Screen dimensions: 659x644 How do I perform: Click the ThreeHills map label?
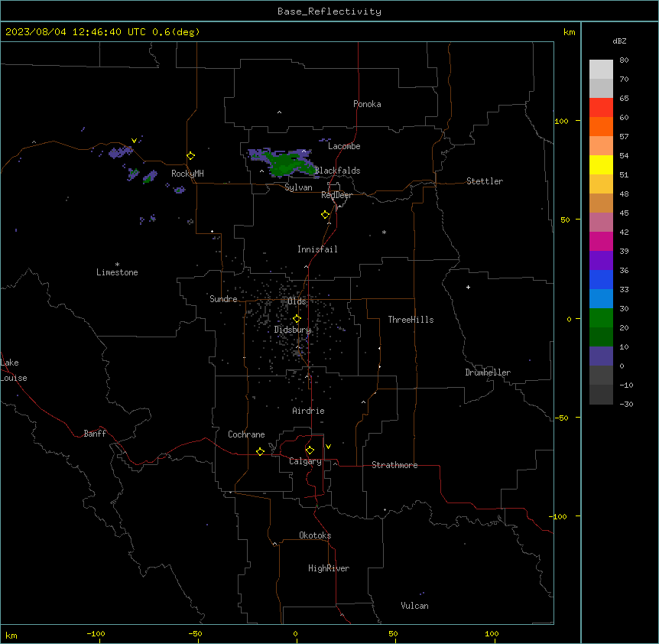tap(411, 320)
